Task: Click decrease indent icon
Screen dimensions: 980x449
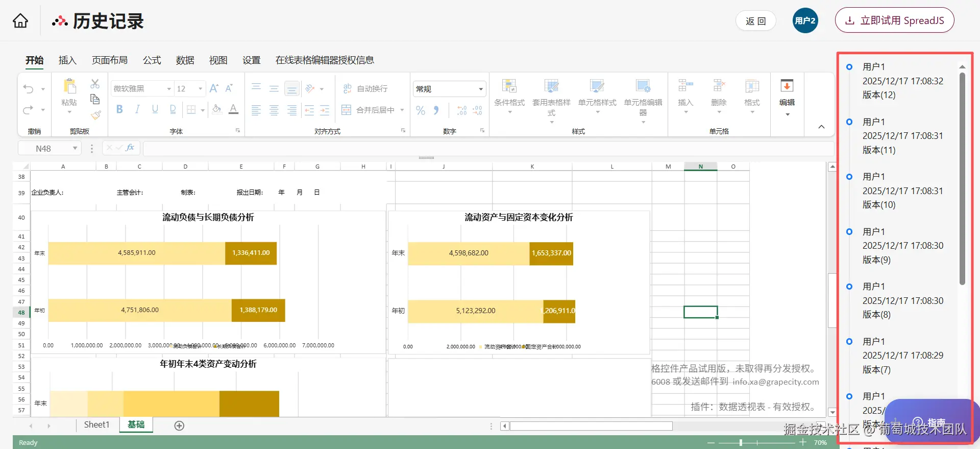Action: 309,110
